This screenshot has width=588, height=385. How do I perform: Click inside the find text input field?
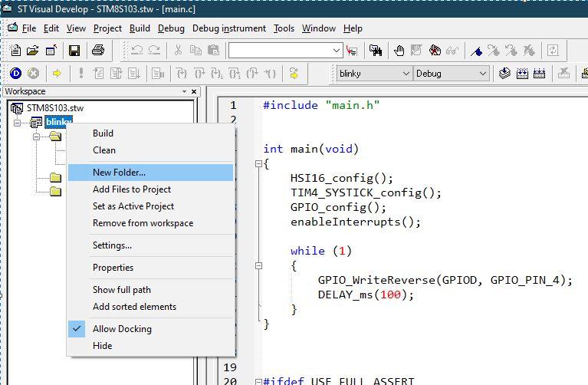click(280, 51)
